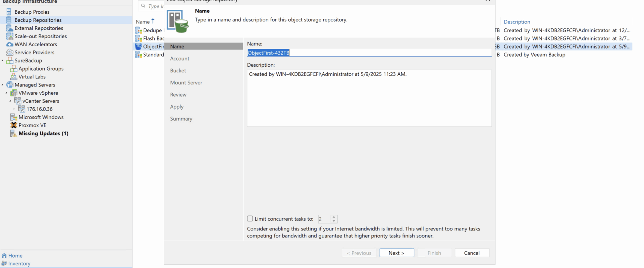Viewport: 644px width, 268px height.
Task: Click the Scale-out Repositories icon
Action: (10, 36)
